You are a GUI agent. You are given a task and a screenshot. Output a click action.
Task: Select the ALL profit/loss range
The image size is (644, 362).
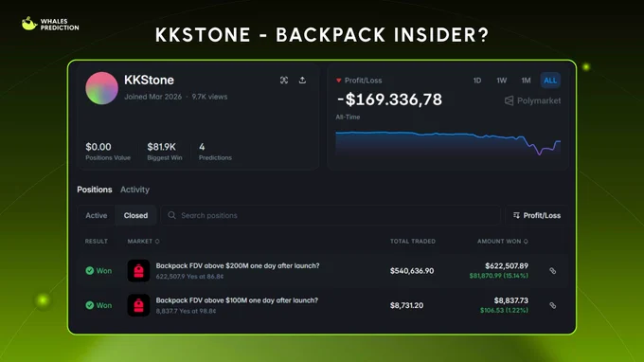550,81
